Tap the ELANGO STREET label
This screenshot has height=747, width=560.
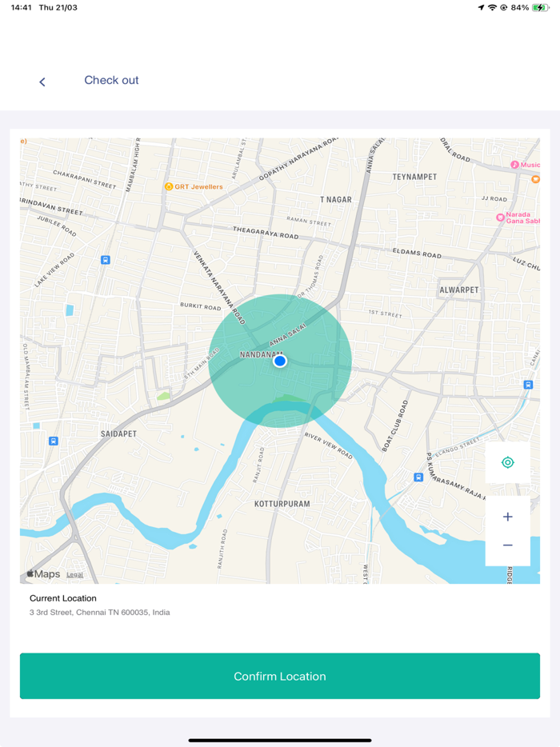pos(457,447)
